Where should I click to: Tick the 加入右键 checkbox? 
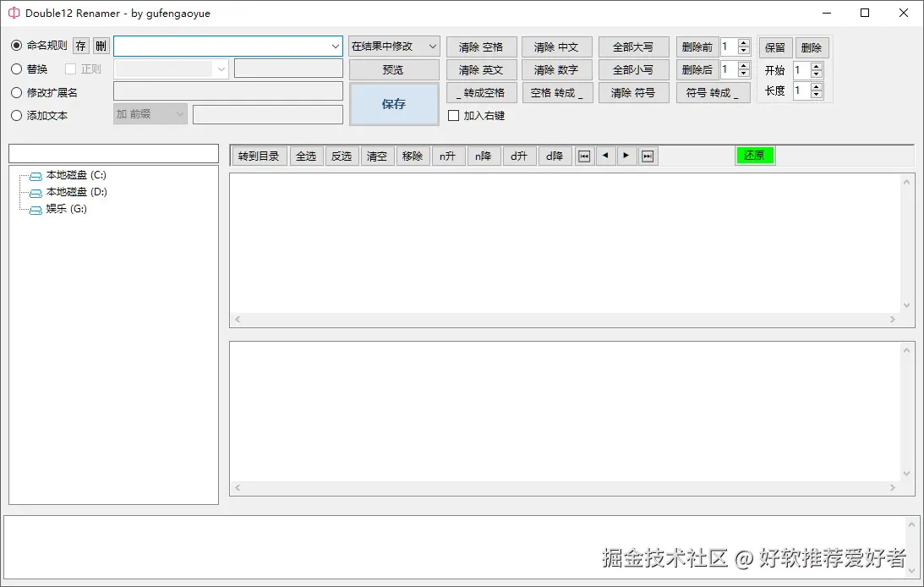pyautogui.click(x=453, y=116)
